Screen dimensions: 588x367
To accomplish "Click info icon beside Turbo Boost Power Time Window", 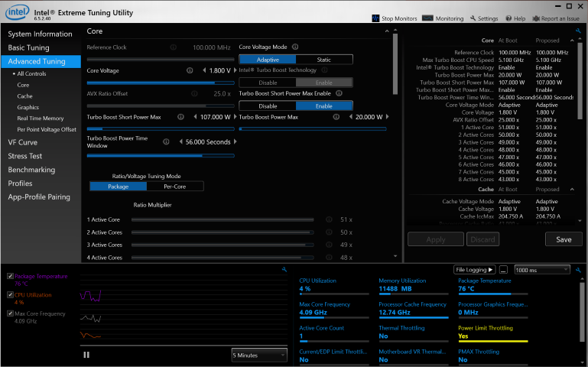I will click(x=164, y=141).
